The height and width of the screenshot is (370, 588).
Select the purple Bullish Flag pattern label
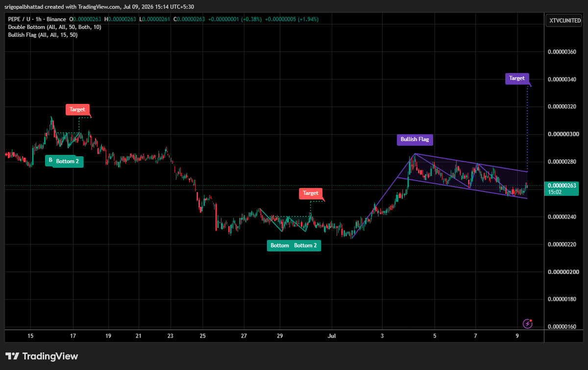click(415, 139)
